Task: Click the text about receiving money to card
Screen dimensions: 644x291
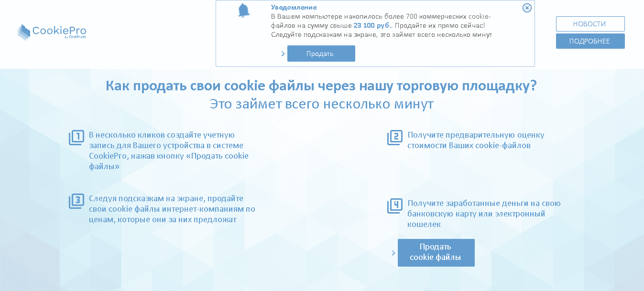Action: tap(483, 214)
